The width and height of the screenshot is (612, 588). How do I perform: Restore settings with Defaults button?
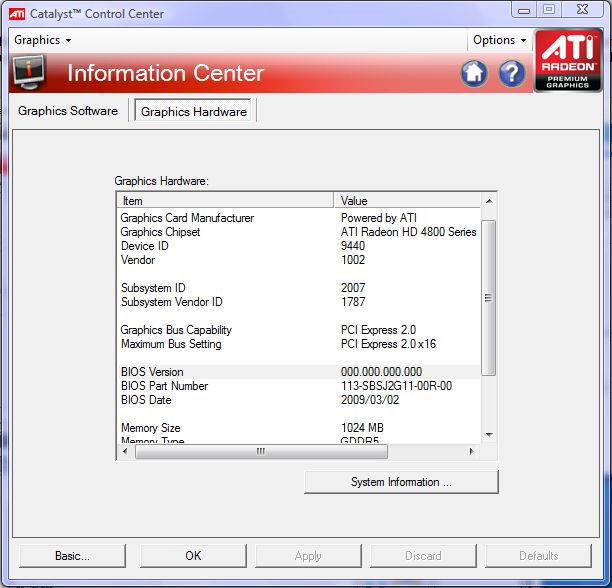(538, 556)
